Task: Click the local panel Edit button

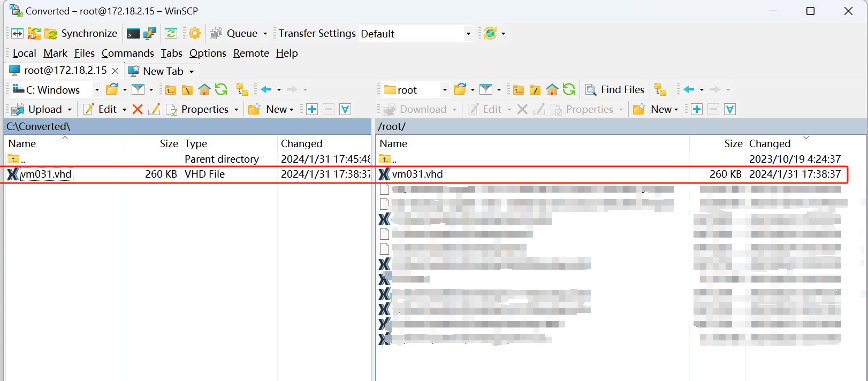Action: click(100, 109)
